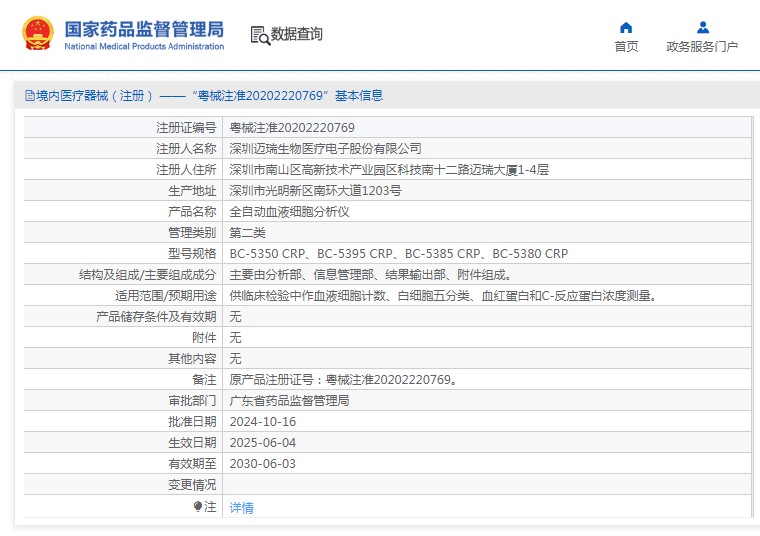
Task: Click the national emblem logo
Action: pyautogui.click(x=38, y=33)
